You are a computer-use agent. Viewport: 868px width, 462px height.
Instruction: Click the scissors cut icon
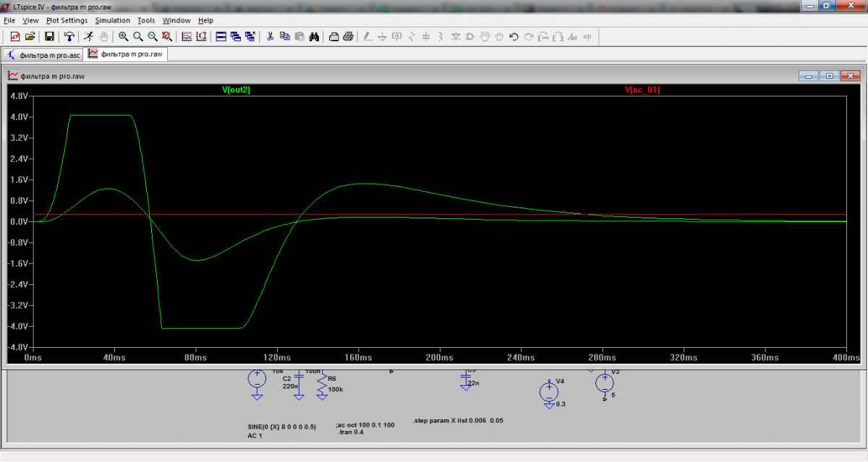pyautogui.click(x=270, y=36)
